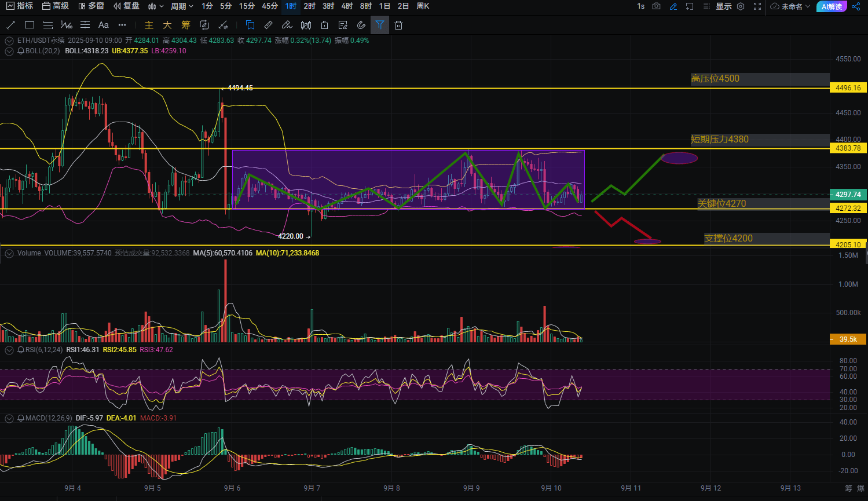Click the share icon at top right

[856, 6]
